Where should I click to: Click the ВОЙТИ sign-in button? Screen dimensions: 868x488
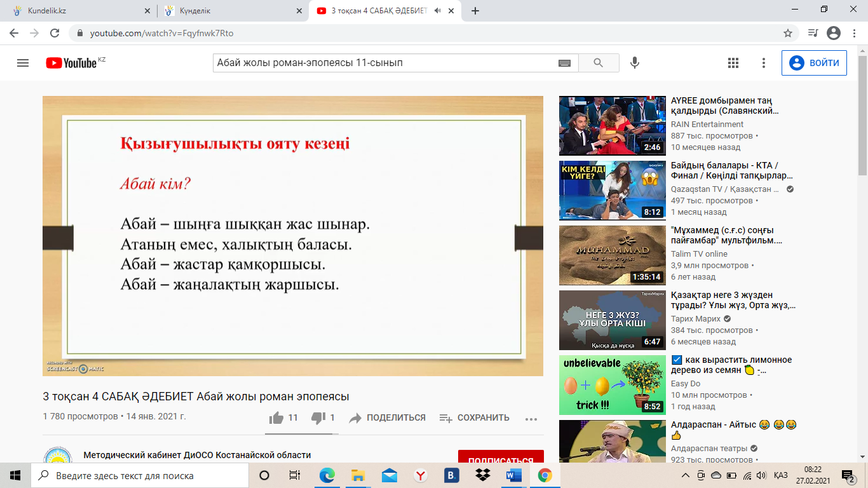click(x=814, y=63)
